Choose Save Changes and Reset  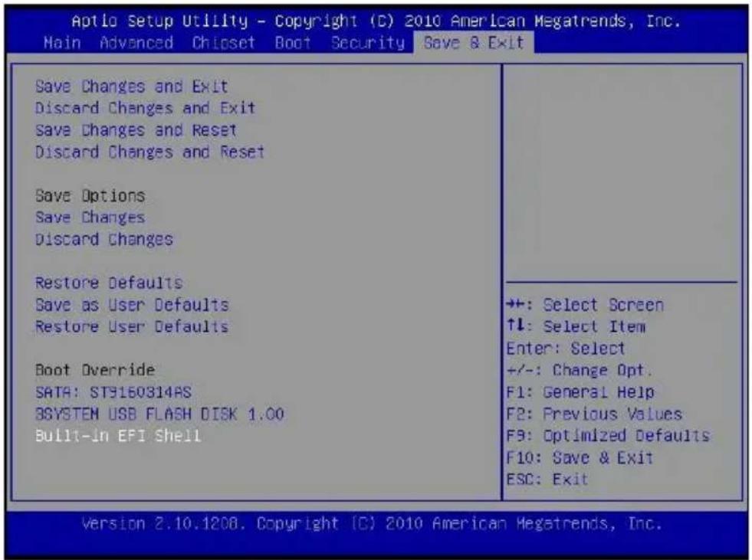pyautogui.click(x=136, y=130)
